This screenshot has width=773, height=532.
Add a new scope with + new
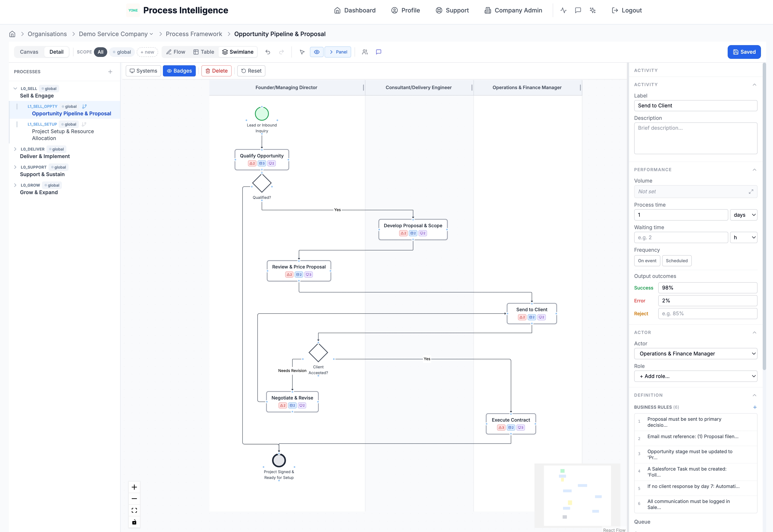click(x=147, y=52)
